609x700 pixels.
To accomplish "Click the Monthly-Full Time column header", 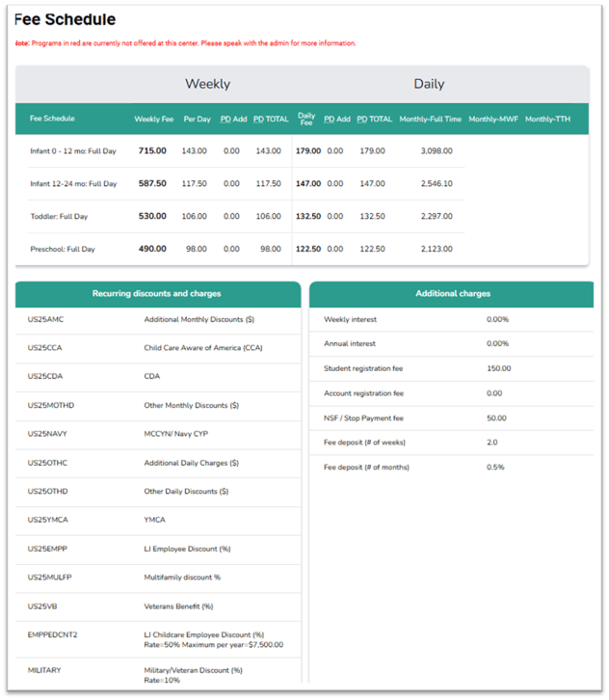I will tap(430, 120).
